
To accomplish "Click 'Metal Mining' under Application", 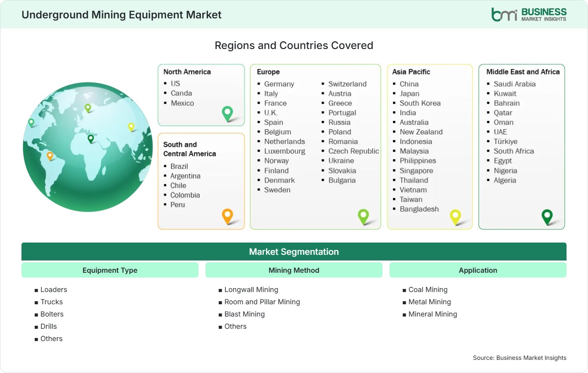I will [x=430, y=302].
